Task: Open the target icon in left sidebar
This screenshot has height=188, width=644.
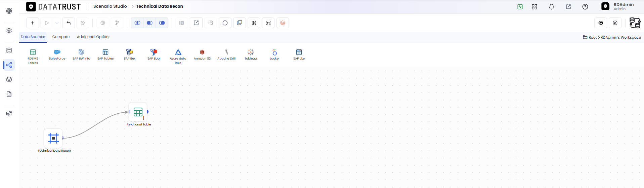Action: click(x=9, y=11)
